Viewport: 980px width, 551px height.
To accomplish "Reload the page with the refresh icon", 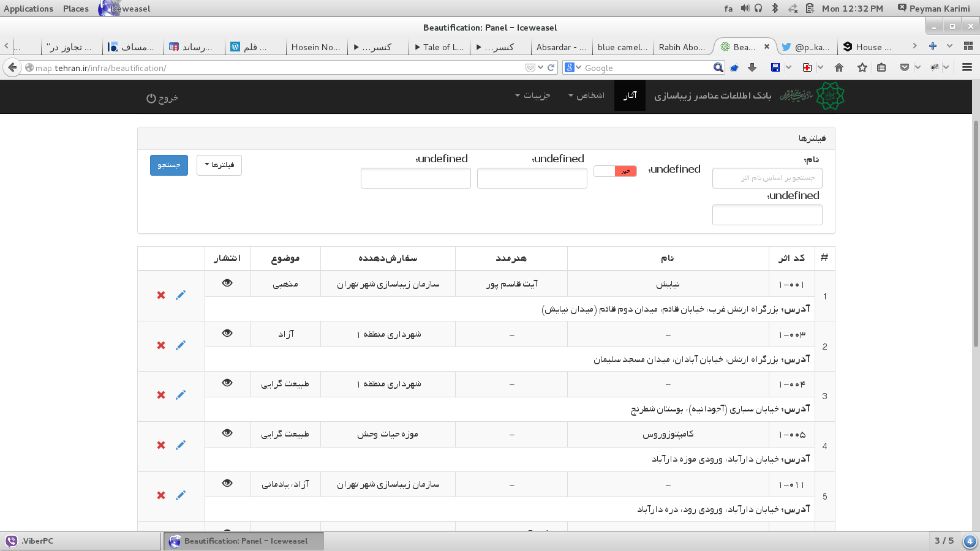I will coord(551,67).
